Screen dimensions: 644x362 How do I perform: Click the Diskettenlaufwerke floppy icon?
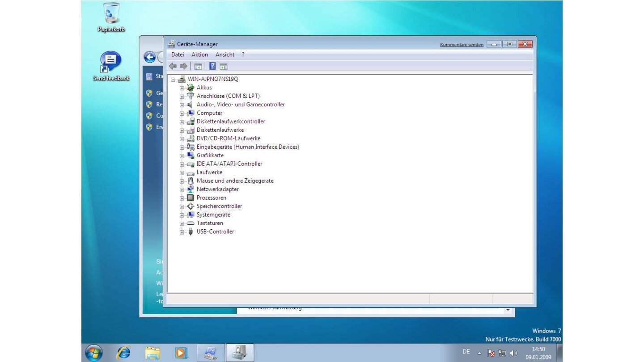pos(191,130)
